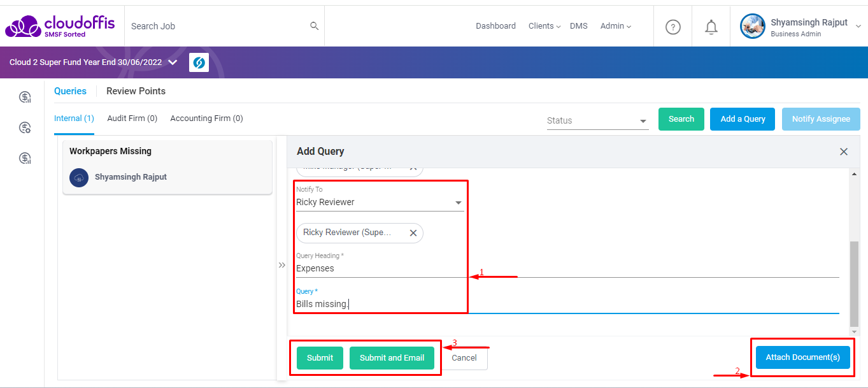Click the scrollbar up arrow

coord(855,174)
